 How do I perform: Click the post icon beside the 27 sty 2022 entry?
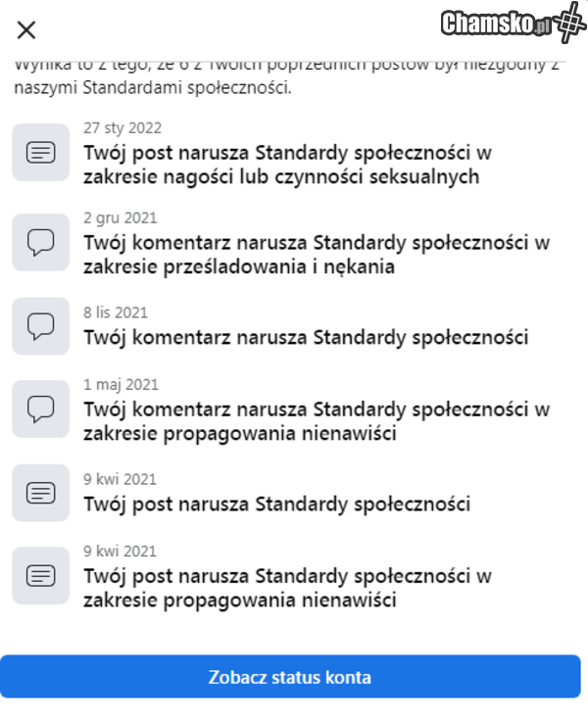(x=40, y=153)
